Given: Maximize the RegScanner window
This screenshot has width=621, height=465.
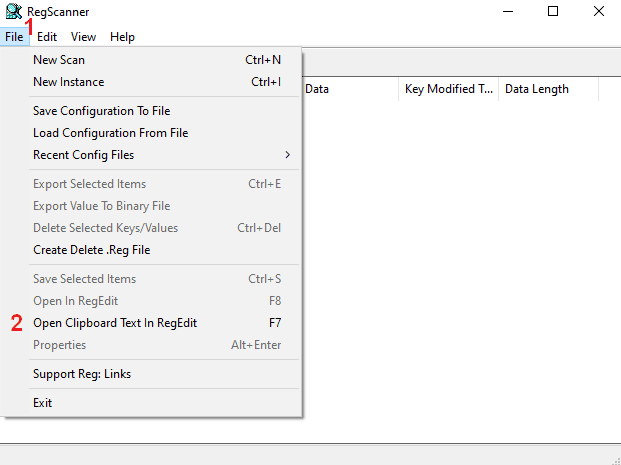Looking at the screenshot, I should click(553, 11).
